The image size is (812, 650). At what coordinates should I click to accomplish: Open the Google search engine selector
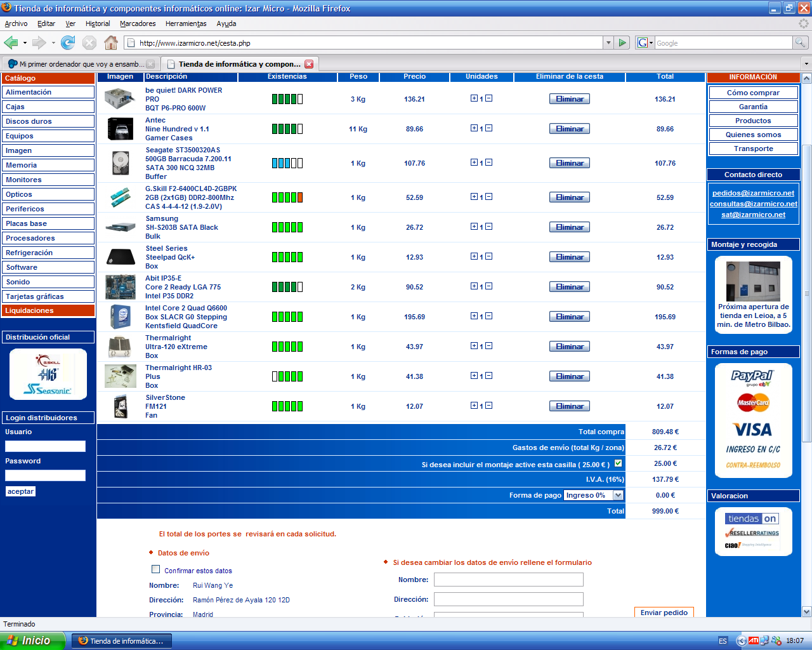(645, 43)
